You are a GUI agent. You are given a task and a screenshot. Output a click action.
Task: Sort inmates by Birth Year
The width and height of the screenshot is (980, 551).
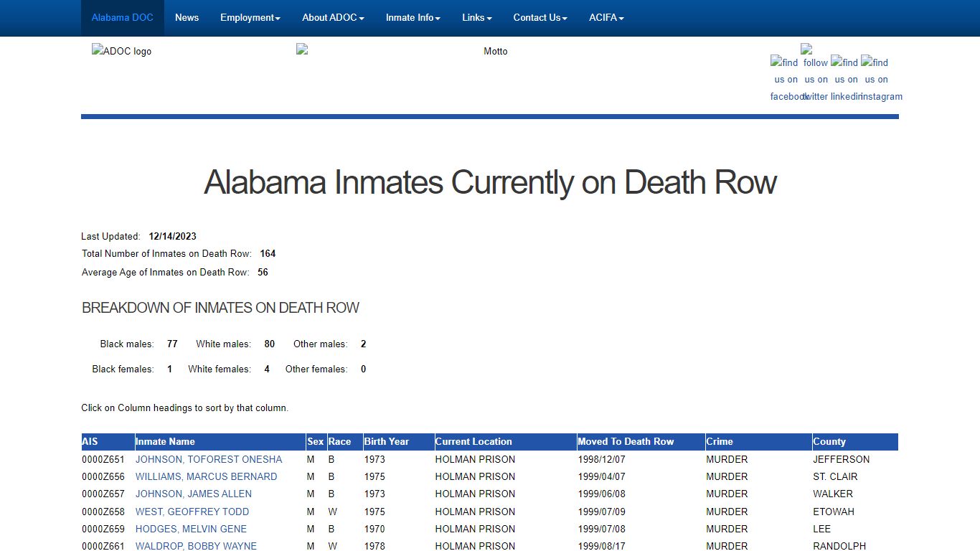(x=386, y=442)
